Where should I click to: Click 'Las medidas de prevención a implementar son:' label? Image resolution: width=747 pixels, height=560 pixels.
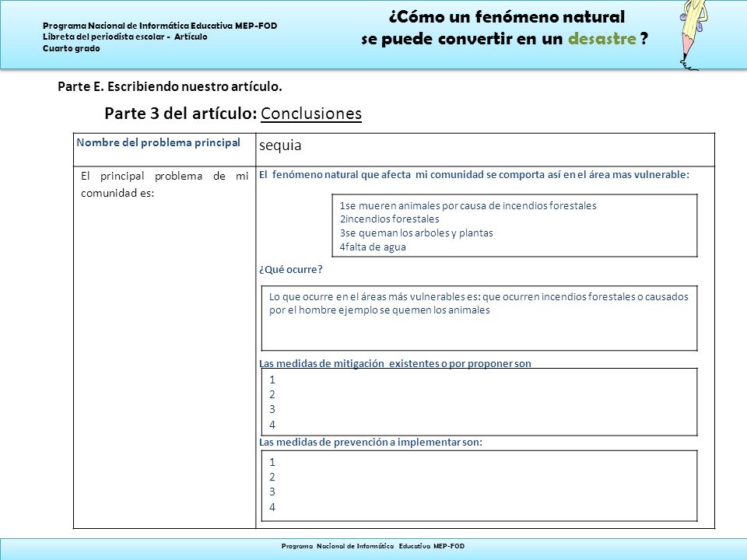click(x=370, y=442)
